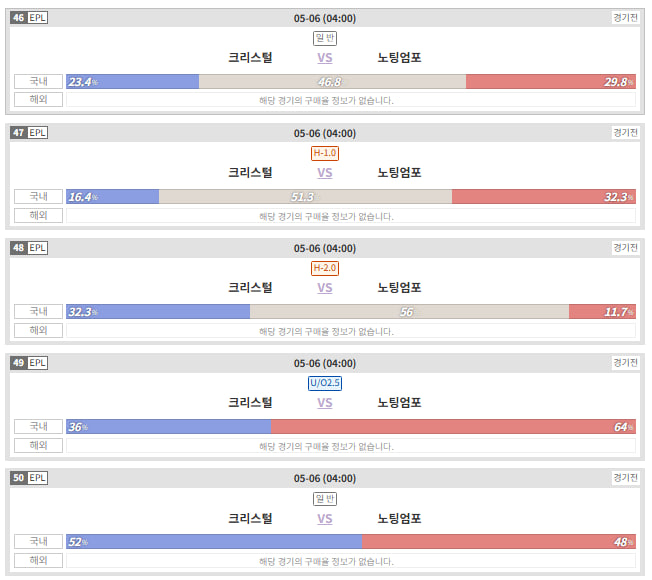Click the 노팅엄포 team name in match 47
The image size is (652, 580).
399,173
